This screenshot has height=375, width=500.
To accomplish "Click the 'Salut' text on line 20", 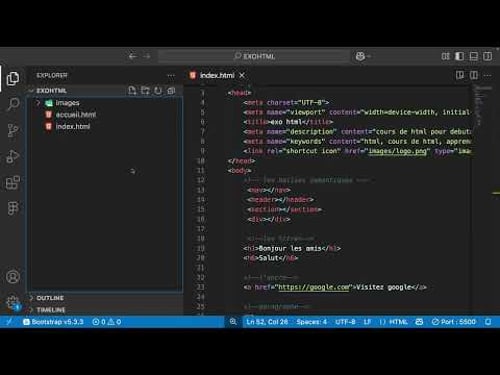I will [269, 258].
